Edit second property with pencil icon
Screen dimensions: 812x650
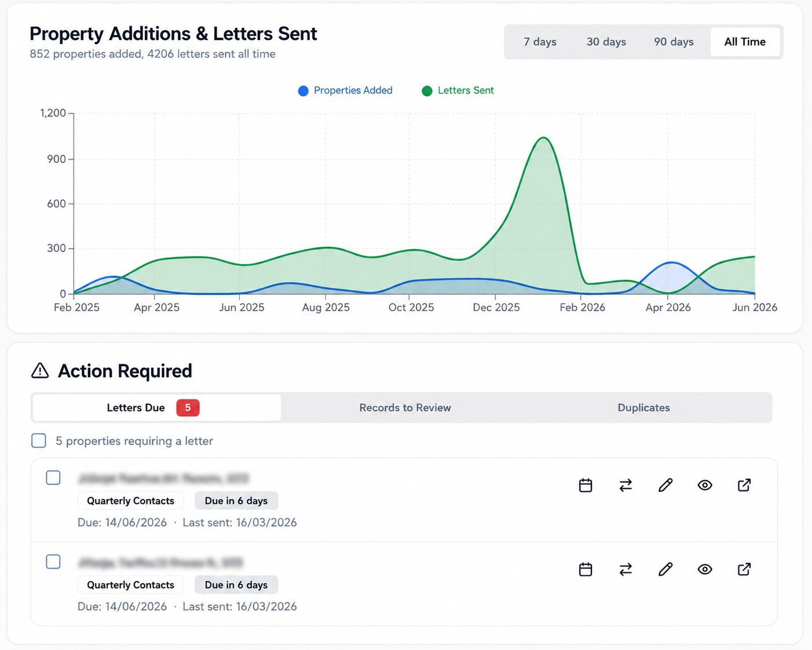click(x=665, y=569)
